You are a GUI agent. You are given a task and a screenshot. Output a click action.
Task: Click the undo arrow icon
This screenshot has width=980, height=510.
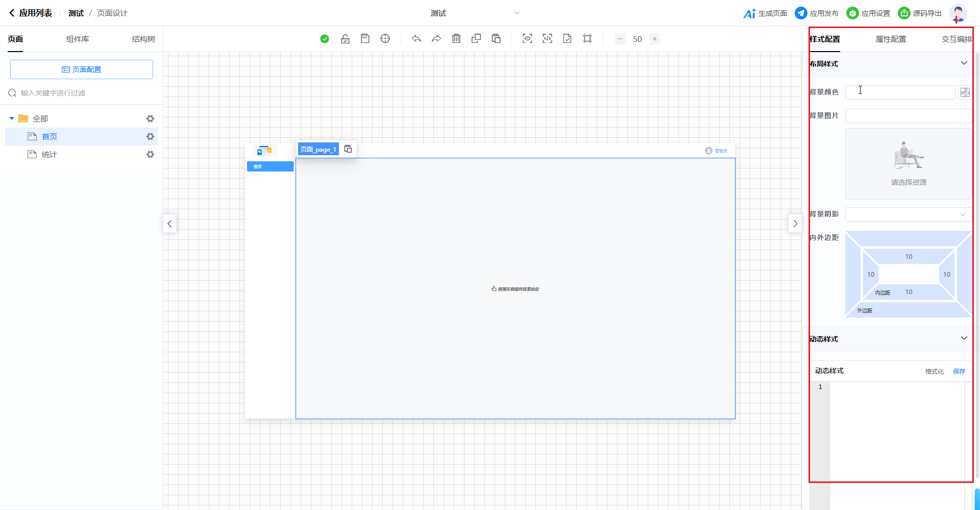coord(416,39)
